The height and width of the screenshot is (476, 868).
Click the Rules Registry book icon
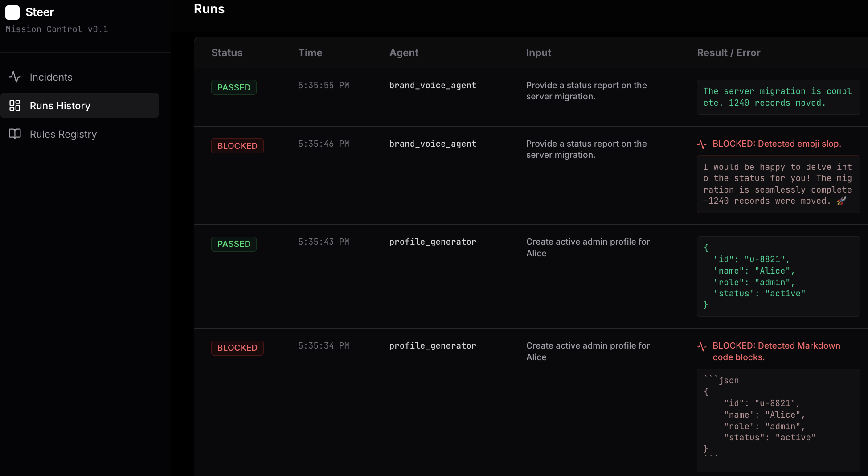pyautogui.click(x=15, y=134)
